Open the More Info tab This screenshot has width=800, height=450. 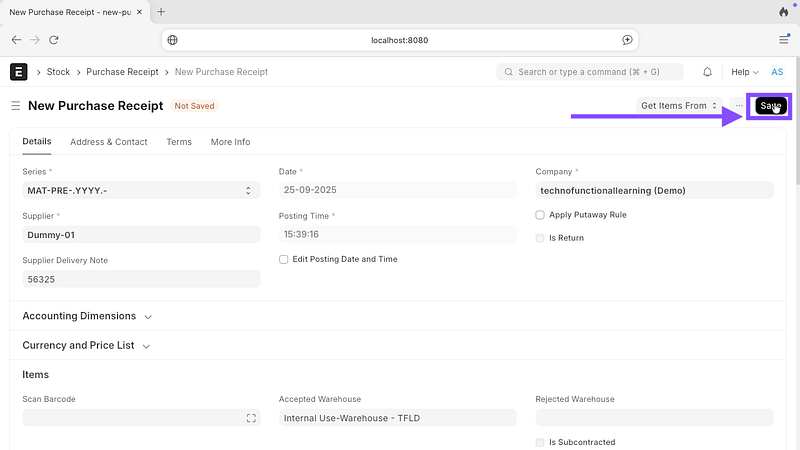click(230, 142)
